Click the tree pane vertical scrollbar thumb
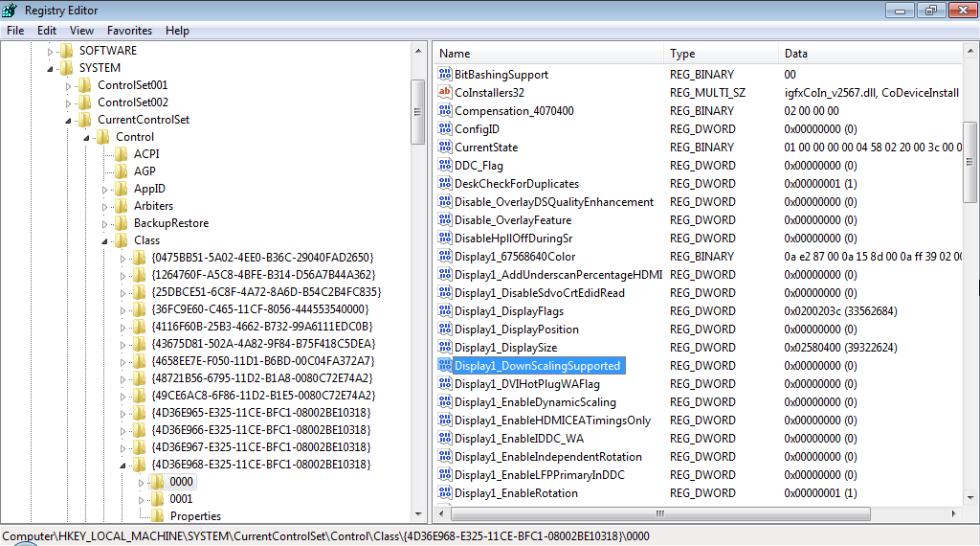The height and width of the screenshot is (546, 980). click(417, 112)
